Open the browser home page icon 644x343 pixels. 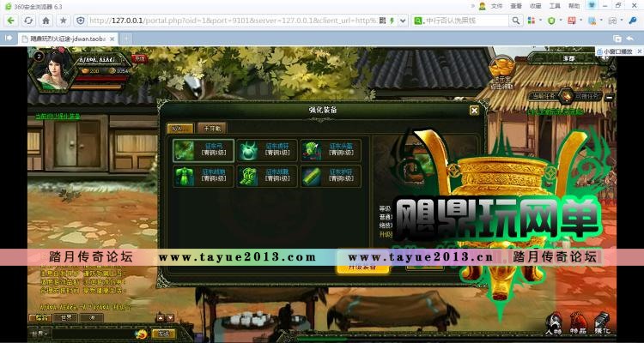click(x=46, y=21)
